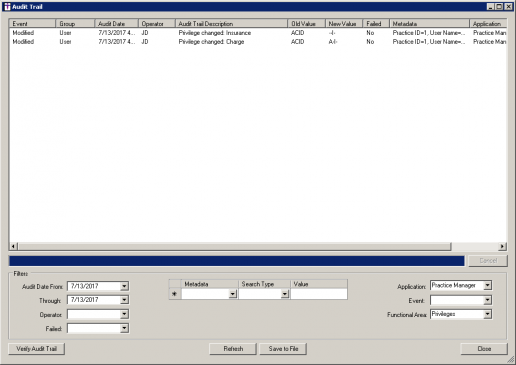Viewport: 516px width, 365px height.
Task: Click the horizontal scrollbar thumb of the list
Action: (x=235, y=246)
